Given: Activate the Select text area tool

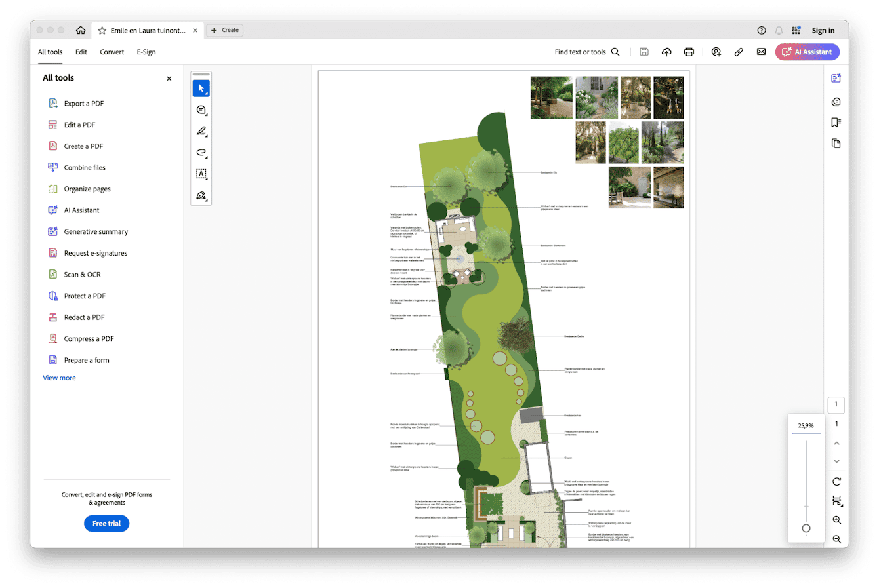Looking at the screenshot, I should pos(201,174).
